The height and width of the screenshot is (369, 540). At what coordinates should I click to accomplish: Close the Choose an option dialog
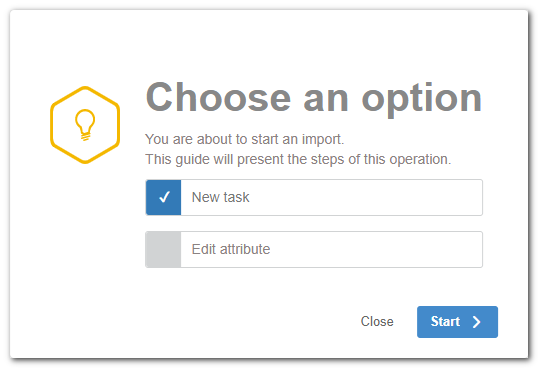(377, 321)
